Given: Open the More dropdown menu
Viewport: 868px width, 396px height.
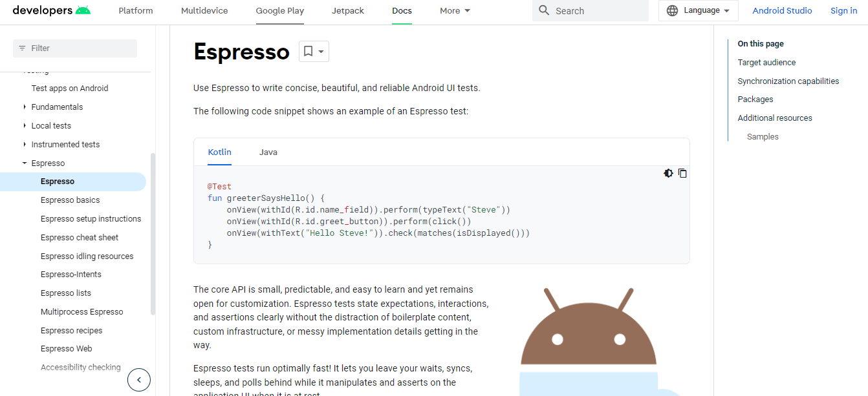Looking at the screenshot, I should click(455, 10).
